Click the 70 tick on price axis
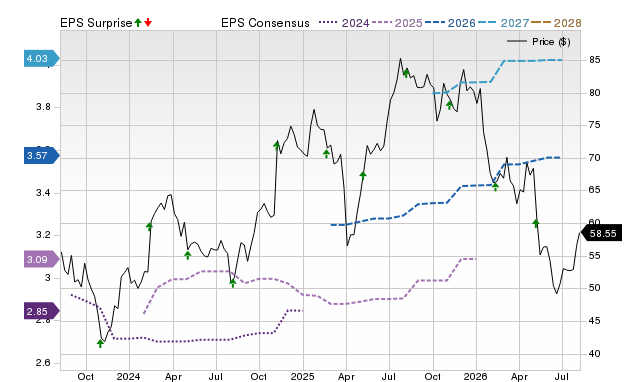Viewport: 640px width, 382px height. click(595, 158)
